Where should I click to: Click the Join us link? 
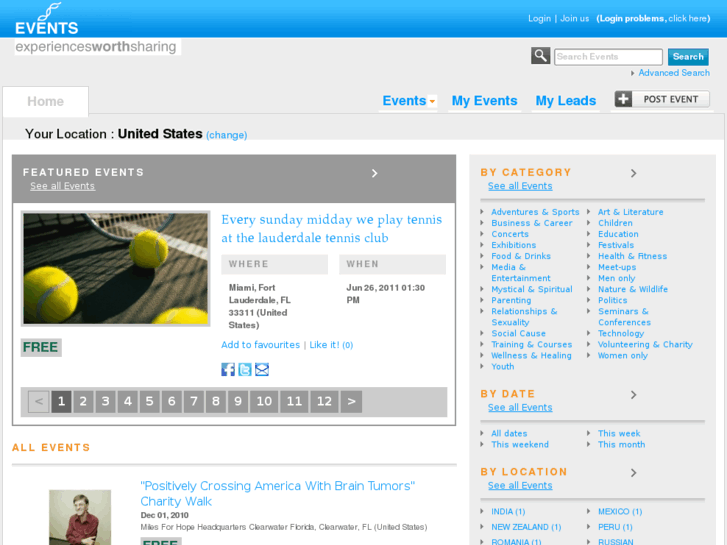pyautogui.click(x=574, y=19)
